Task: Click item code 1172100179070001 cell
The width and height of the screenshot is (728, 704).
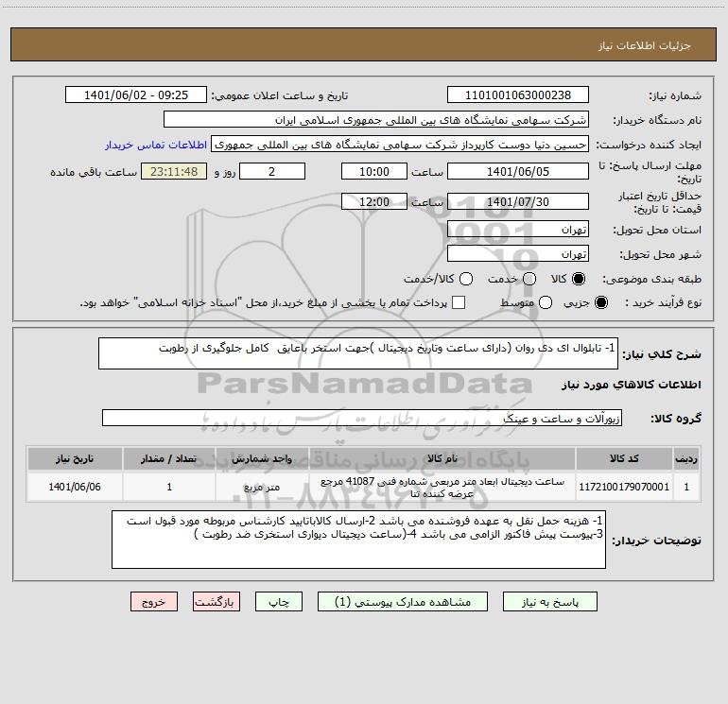Action: click(x=624, y=487)
